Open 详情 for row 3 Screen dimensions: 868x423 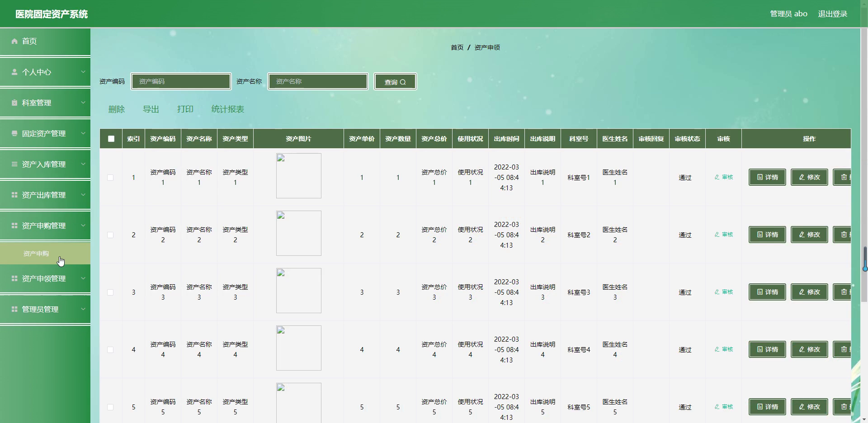click(767, 292)
